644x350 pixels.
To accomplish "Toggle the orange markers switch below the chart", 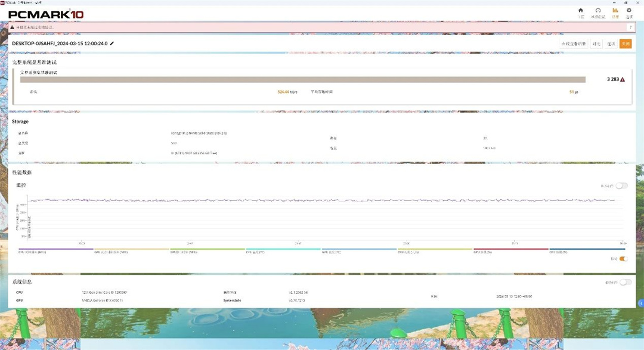I will (x=624, y=259).
